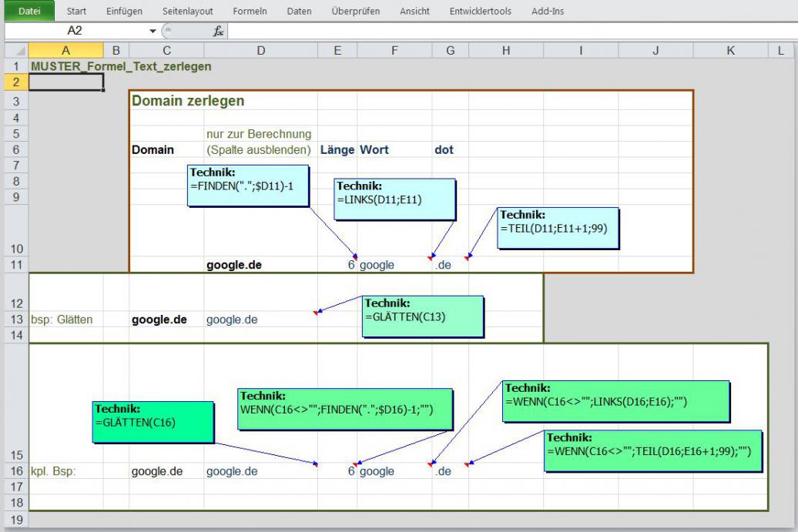The image size is (798, 532).
Task: Select the "google" cell in row 16
Action: [394, 471]
